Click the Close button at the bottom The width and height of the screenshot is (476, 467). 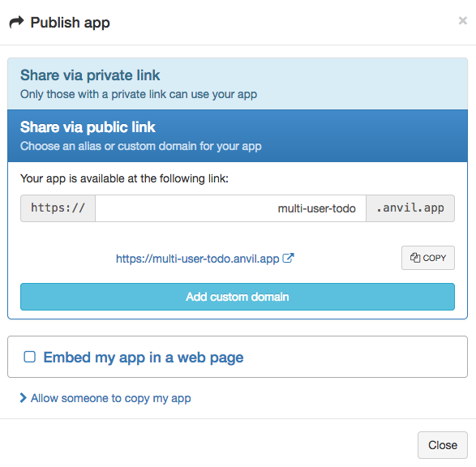pyautogui.click(x=443, y=445)
